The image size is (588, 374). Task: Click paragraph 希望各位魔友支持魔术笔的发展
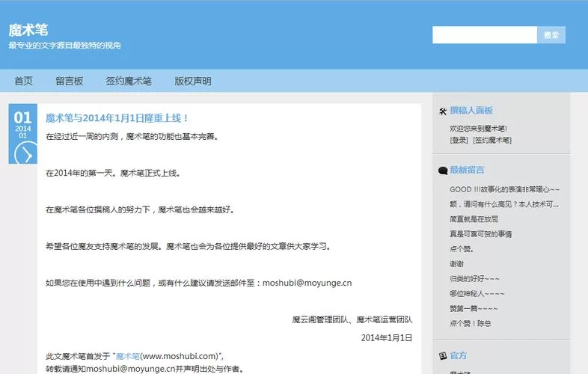(x=189, y=246)
